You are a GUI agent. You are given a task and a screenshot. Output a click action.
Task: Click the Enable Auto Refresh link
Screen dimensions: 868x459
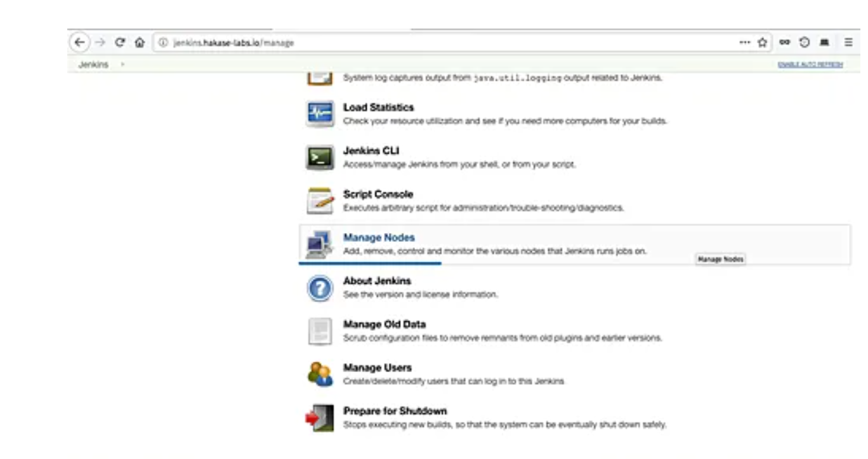point(810,65)
